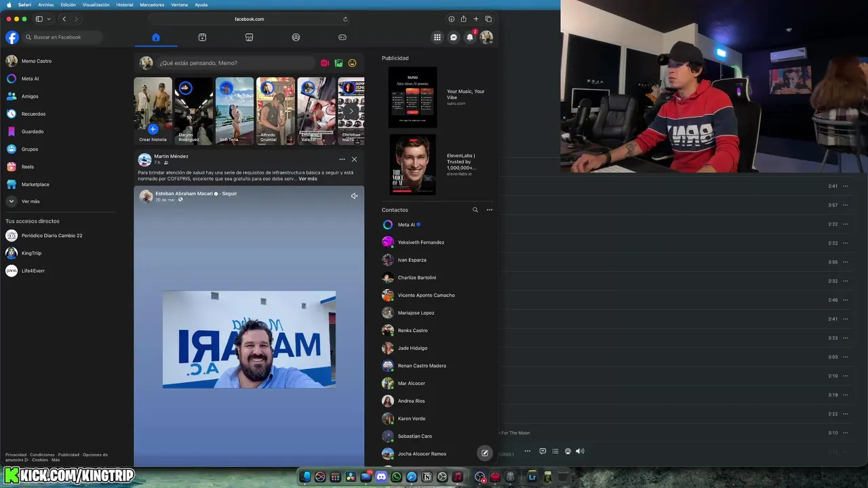Hide Martín Méndez post with X
Image resolution: width=868 pixels, height=488 pixels.
pyautogui.click(x=354, y=159)
